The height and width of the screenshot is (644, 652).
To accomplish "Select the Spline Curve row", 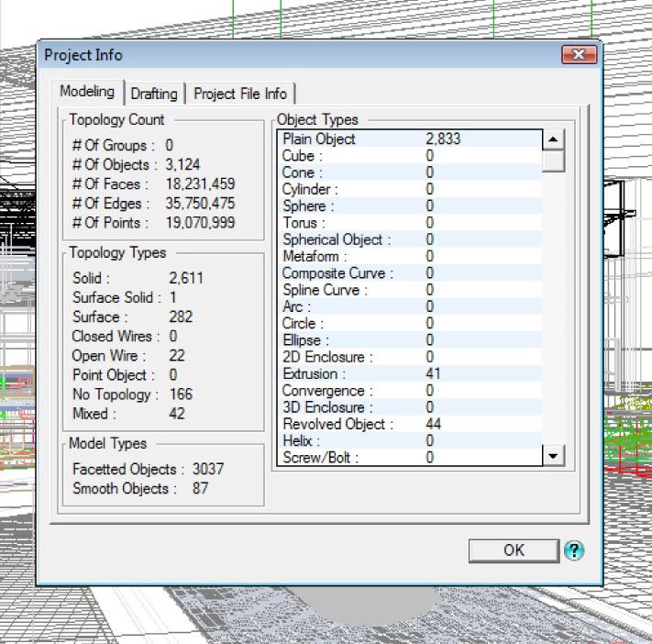I will [410, 290].
